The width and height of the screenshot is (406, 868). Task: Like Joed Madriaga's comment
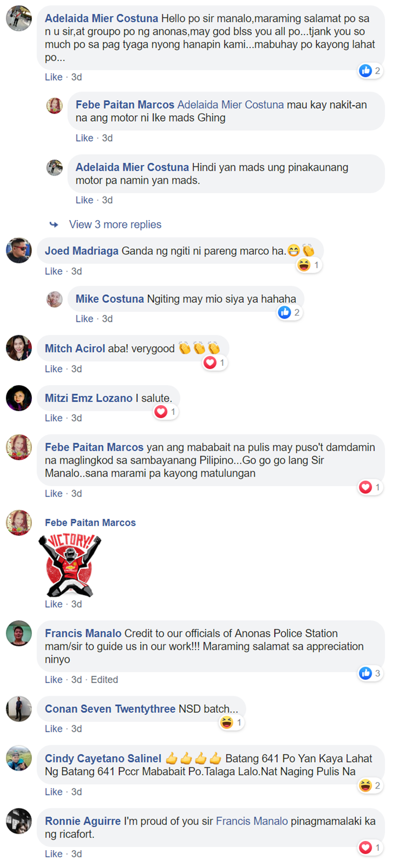tap(54, 271)
